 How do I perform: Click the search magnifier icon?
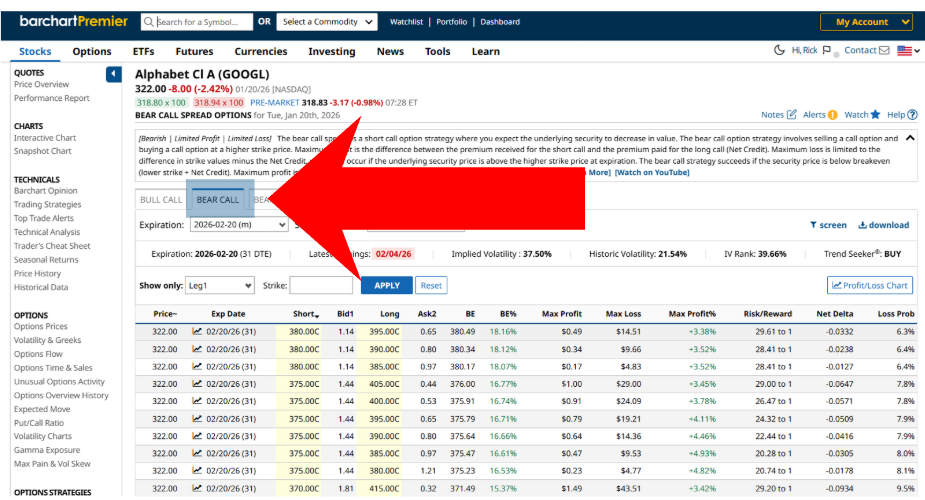(149, 22)
